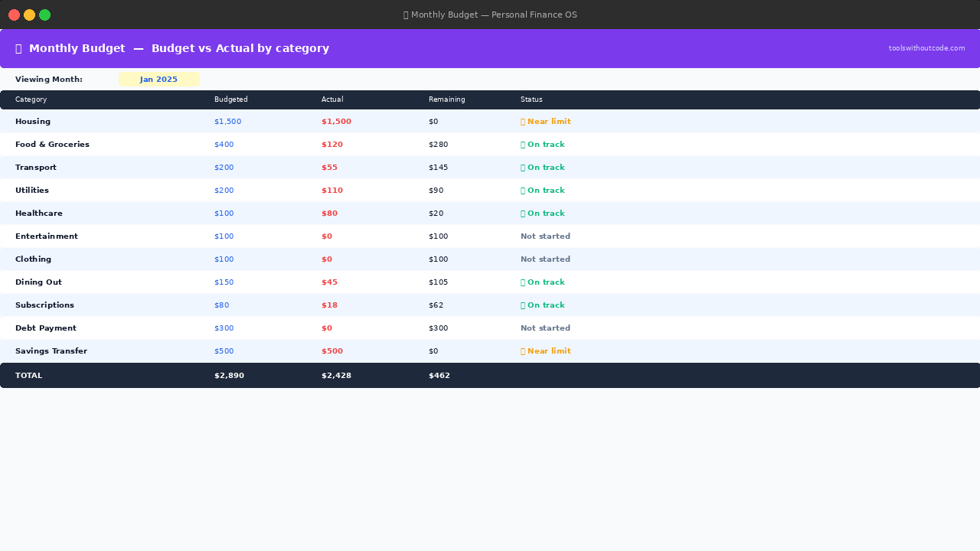This screenshot has width=980, height=551.
Task: Click the Actual column header
Action: coord(332,99)
